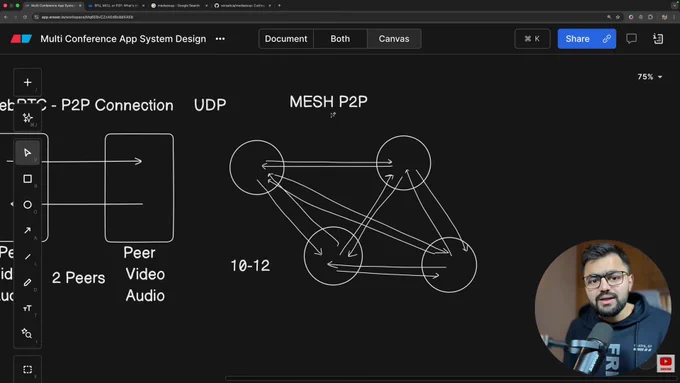The width and height of the screenshot is (680, 383).
Task: Reload the page in browser
Action: (25, 17)
